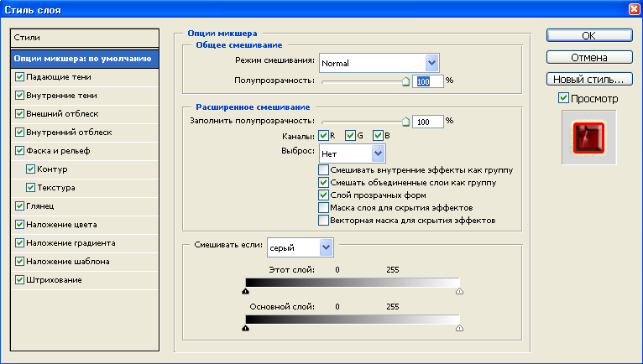This screenshot has width=643, height=364.
Task: Open the Смешивать если серый dropdown
Action: click(301, 247)
